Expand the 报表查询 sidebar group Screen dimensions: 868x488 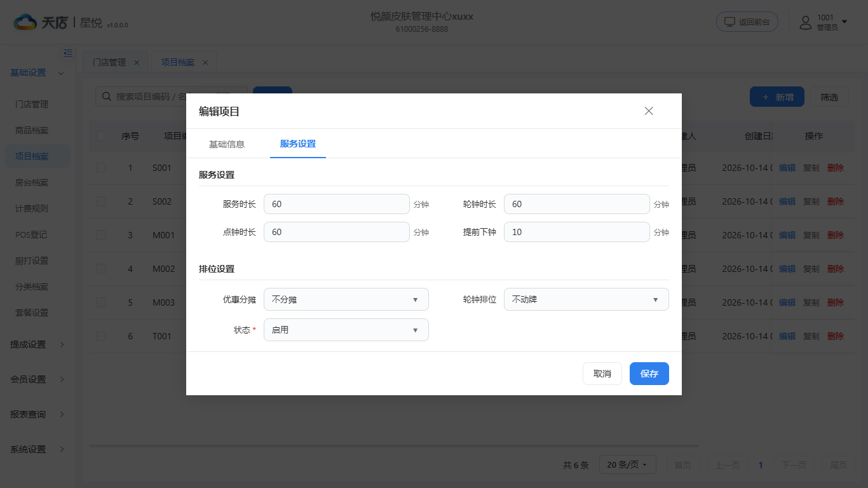pos(37,414)
